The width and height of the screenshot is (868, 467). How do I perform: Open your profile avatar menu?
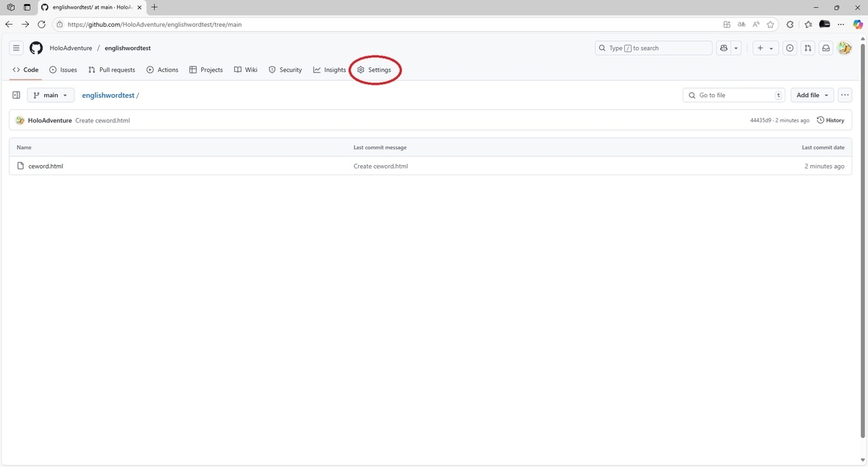click(845, 48)
